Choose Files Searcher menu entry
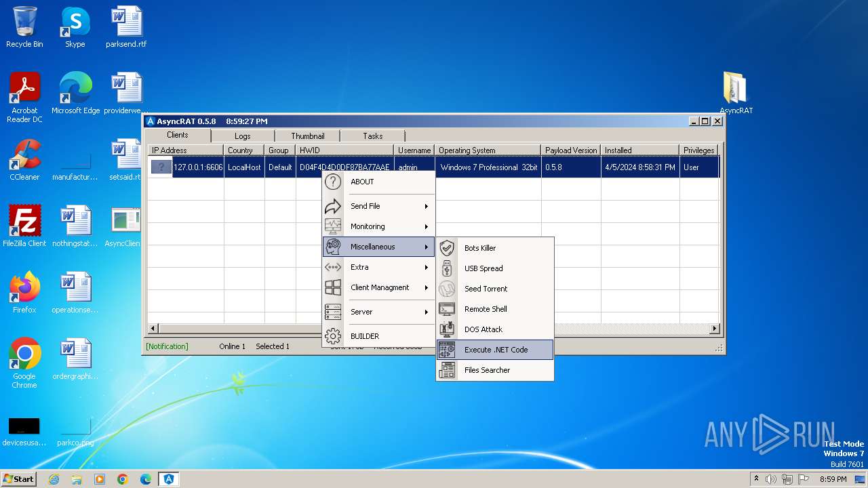The width and height of the screenshot is (868, 488). 495,370
